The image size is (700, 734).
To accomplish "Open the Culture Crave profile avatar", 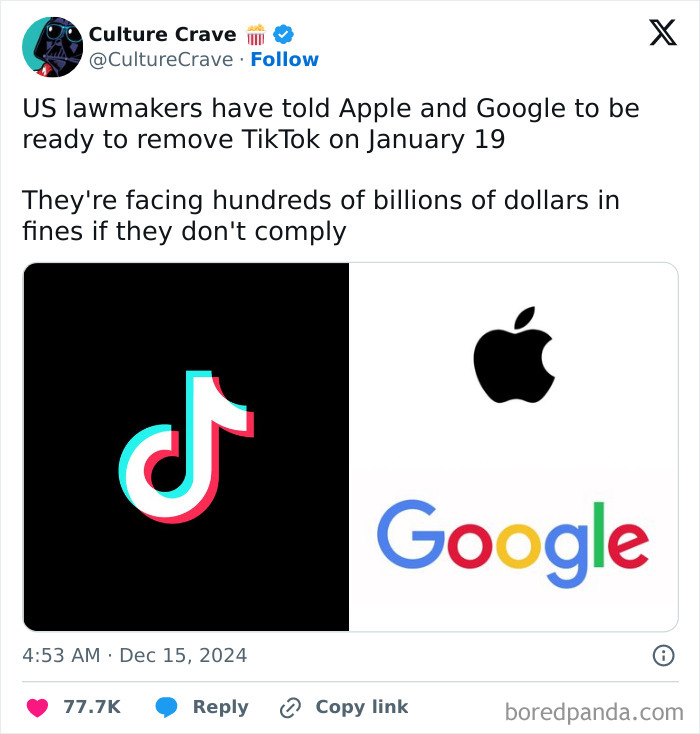I will (52, 47).
